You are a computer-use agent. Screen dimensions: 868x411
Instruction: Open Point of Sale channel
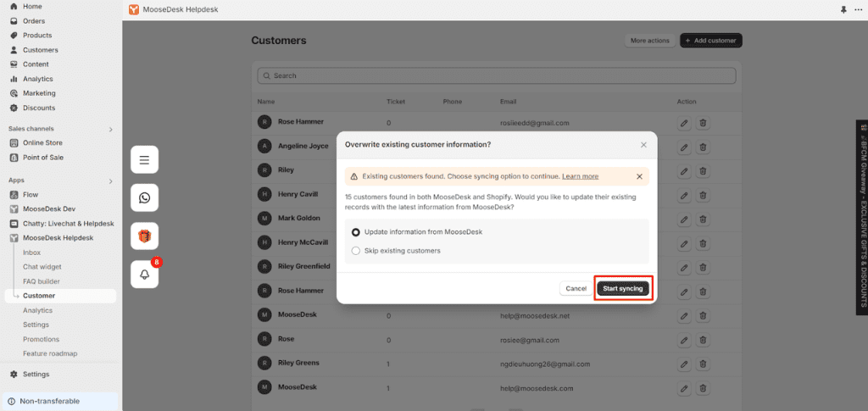42,157
